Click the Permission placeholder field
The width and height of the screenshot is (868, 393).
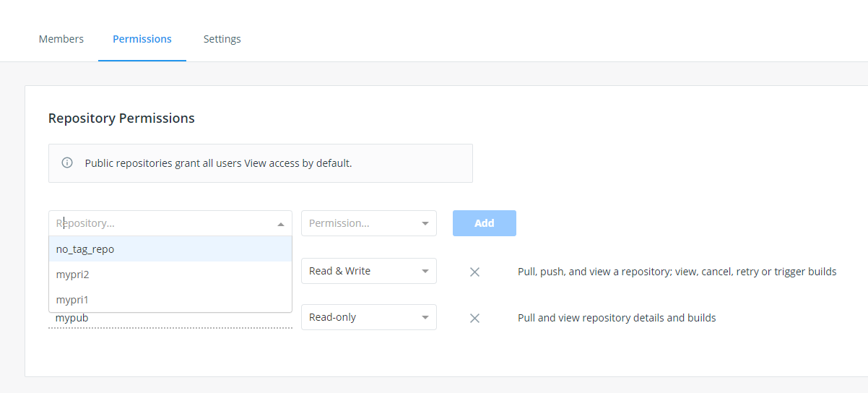coord(357,224)
